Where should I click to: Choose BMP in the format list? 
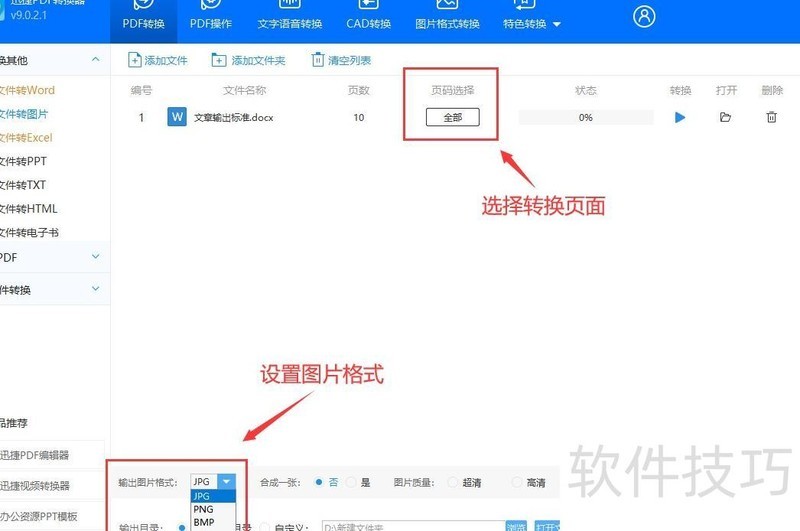tap(213, 522)
